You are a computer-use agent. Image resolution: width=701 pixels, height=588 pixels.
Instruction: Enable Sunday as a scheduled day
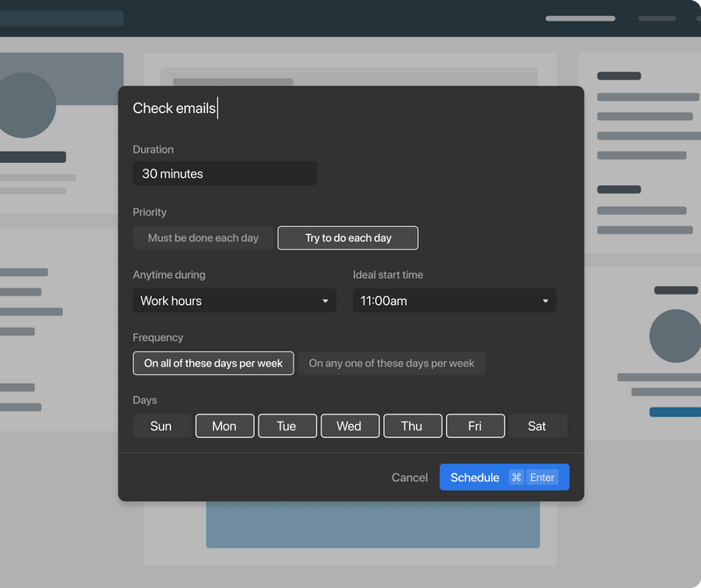tap(161, 426)
